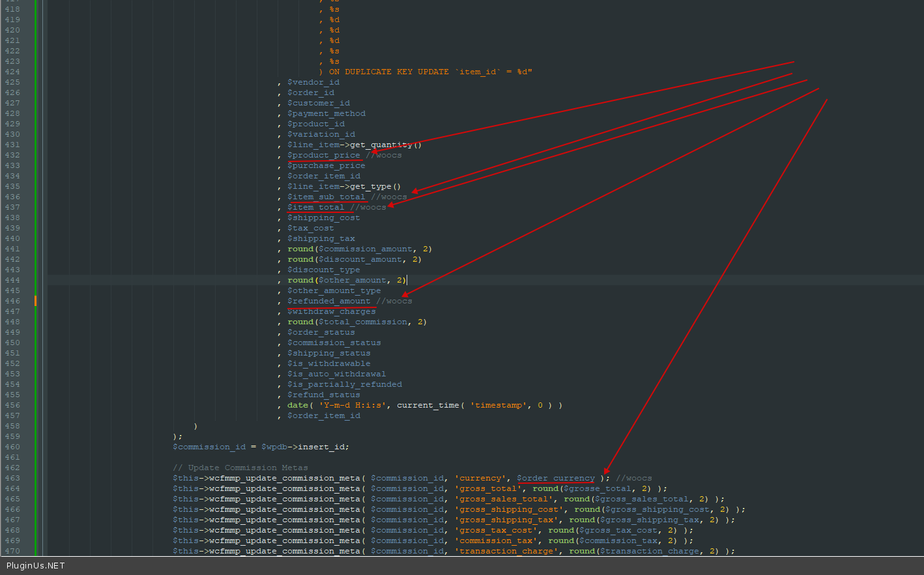Image resolution: width=924 pixels, height=575 pixels.
Task: Select line number 463 in the gutter
Action: click(x=12, y=478)
